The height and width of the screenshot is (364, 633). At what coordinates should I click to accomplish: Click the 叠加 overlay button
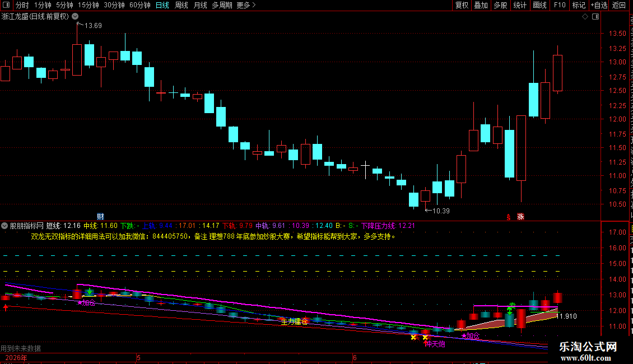(x=481, y=5)
